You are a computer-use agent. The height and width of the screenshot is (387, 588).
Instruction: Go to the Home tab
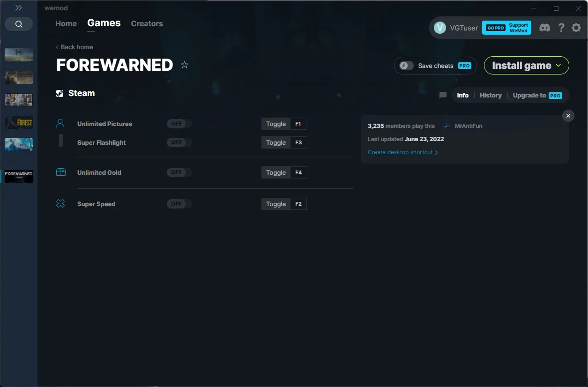66,23
